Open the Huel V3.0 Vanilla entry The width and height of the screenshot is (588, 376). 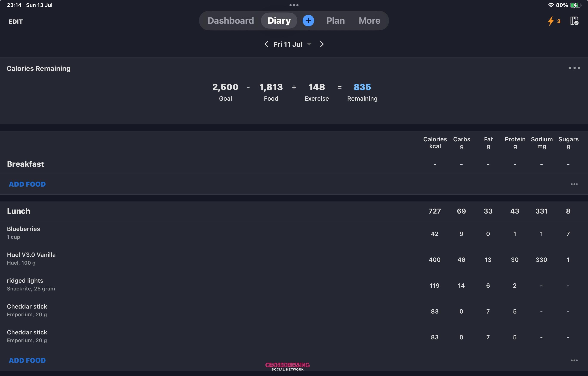(294, 259)
